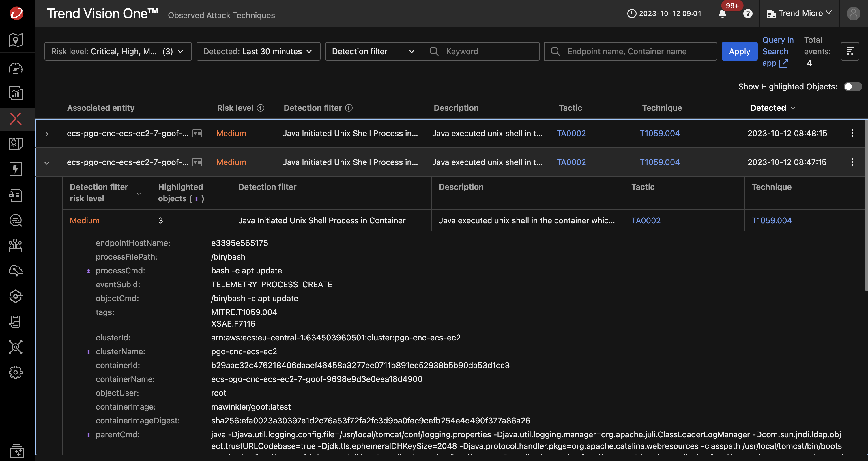Image resolution: width=868 pixels, height=461 pixels.
Task: Open TA0002 tactic link in first row
Action: click(571, 133)
